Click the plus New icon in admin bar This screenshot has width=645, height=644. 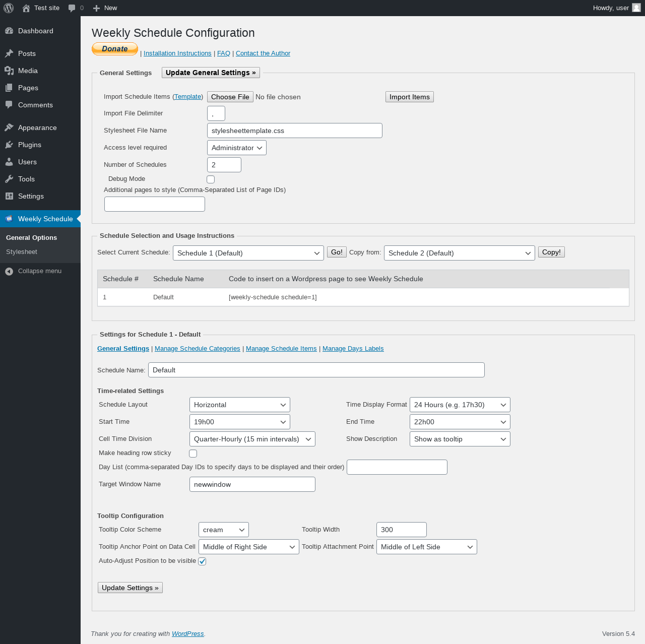[97, 8]
